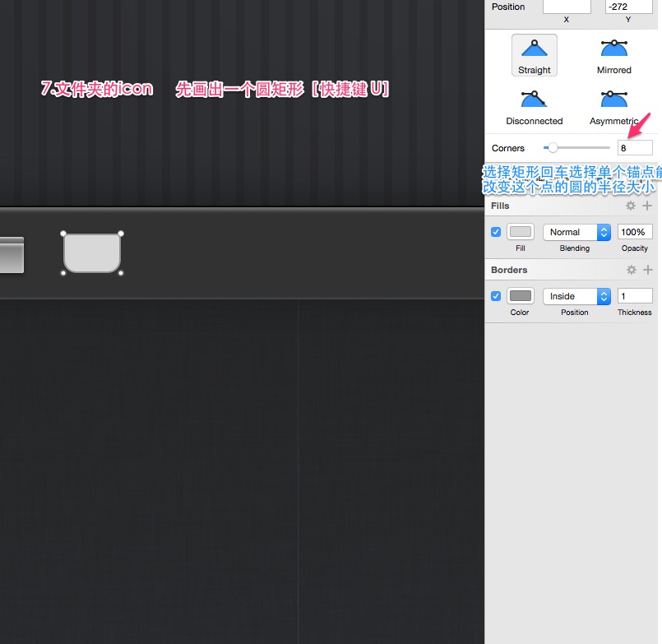Viewport: 662px width, 644px height.
Task: Click the Thickness label text
Action: click(x=635, y=313)
